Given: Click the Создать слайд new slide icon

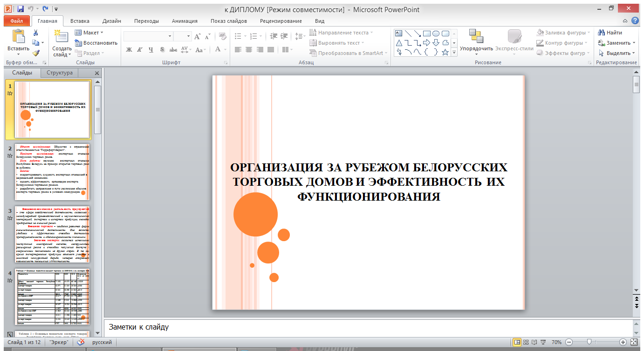Looking at the screenshot, I should point(61,36).
